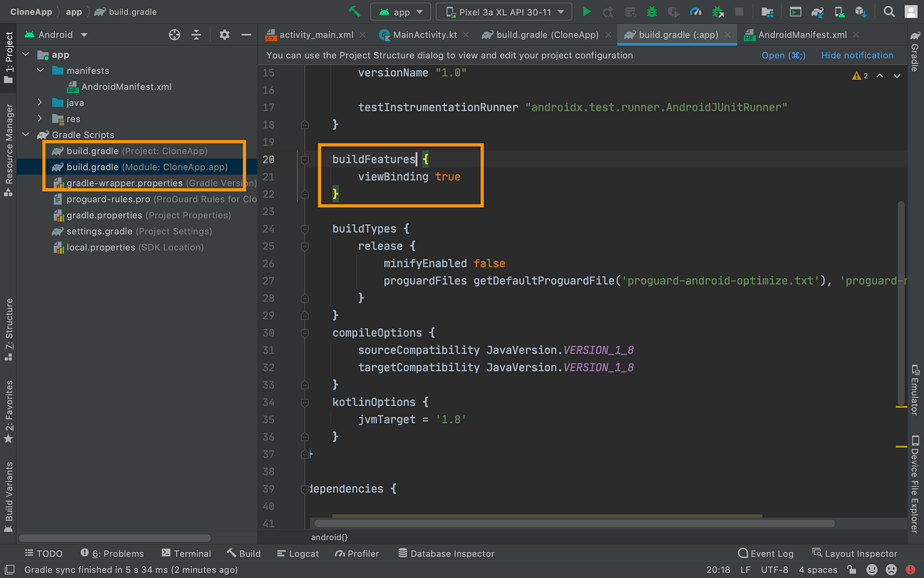
Task: Click the Search Everywhere magnifier icon
Action: coord(889,12)
